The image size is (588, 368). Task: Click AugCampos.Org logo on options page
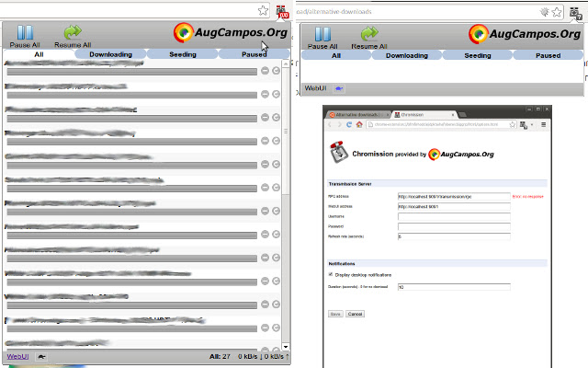(x=461, y=155)
